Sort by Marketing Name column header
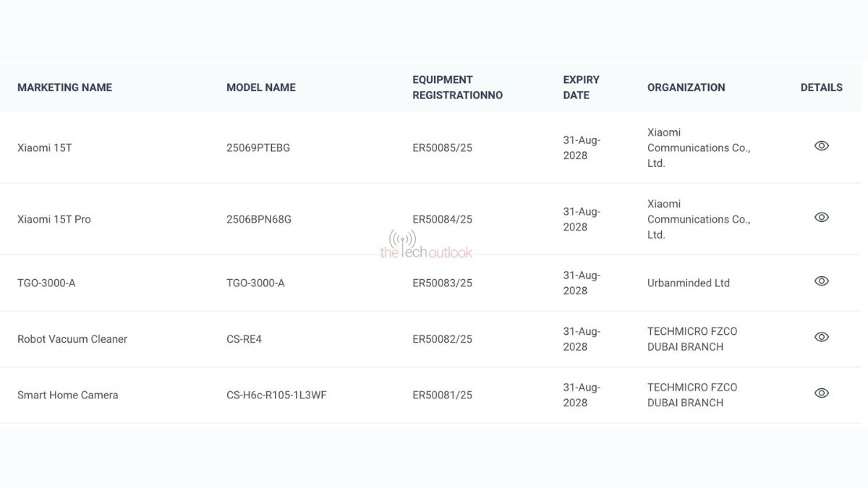The image size is (868, 488). pos(64,87)
